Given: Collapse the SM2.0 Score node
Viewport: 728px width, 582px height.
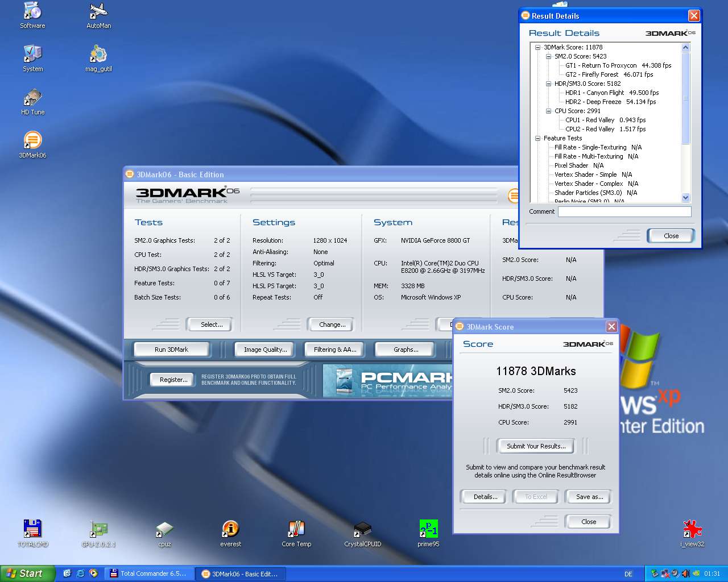Looking at the screenshot, I should point(548,56).
